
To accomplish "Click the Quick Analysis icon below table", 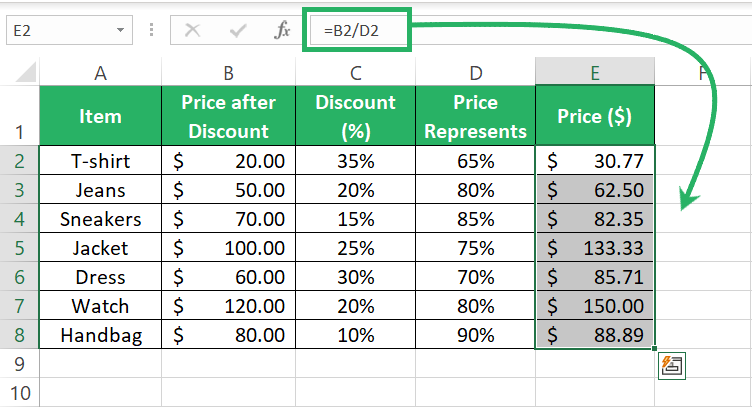I will click(x=672, y=367).
